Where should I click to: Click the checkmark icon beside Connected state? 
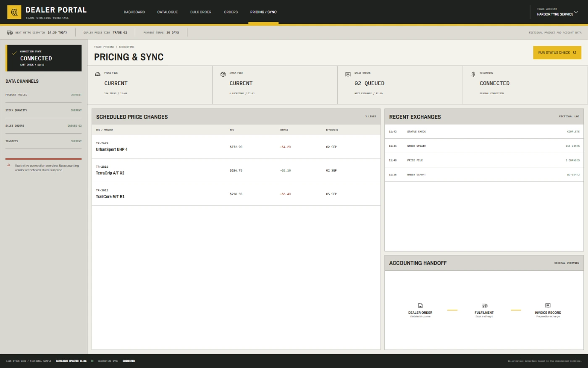pyautogui.click(x=14, y=53)
